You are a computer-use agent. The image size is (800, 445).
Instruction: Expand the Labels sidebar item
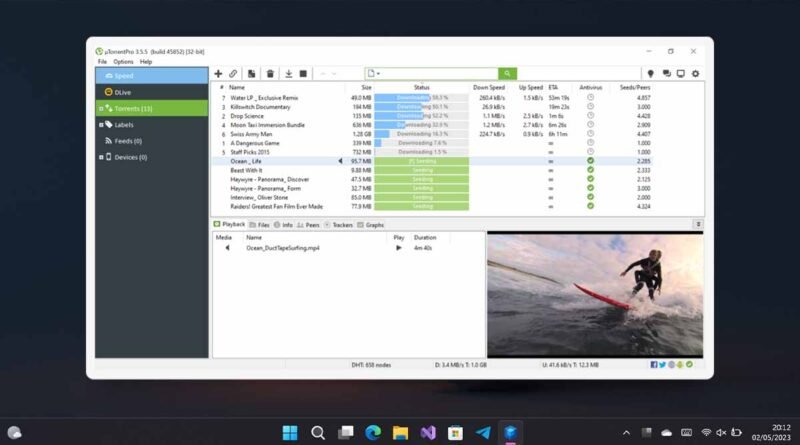pyautogui.click(x=101, y=125)
